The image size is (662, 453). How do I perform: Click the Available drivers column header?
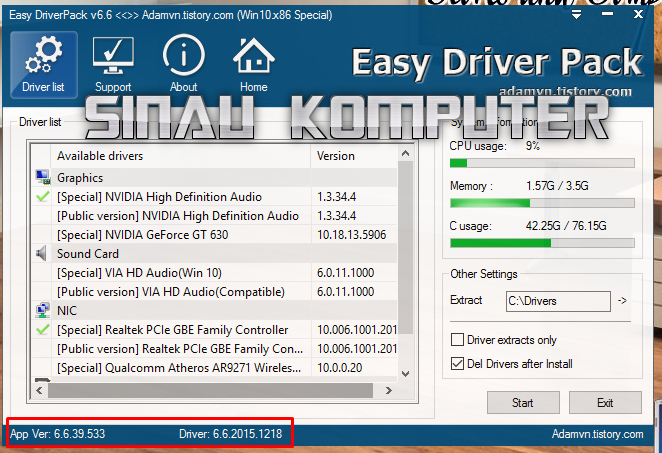(x=181, y=156)
